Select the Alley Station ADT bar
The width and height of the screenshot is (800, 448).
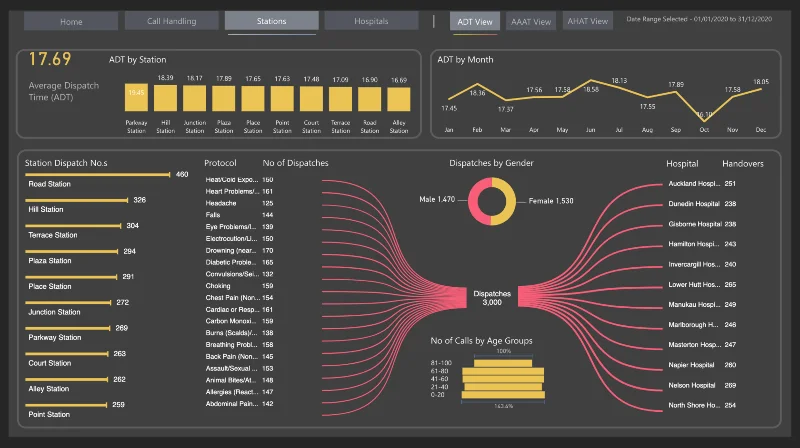point(398,99)
